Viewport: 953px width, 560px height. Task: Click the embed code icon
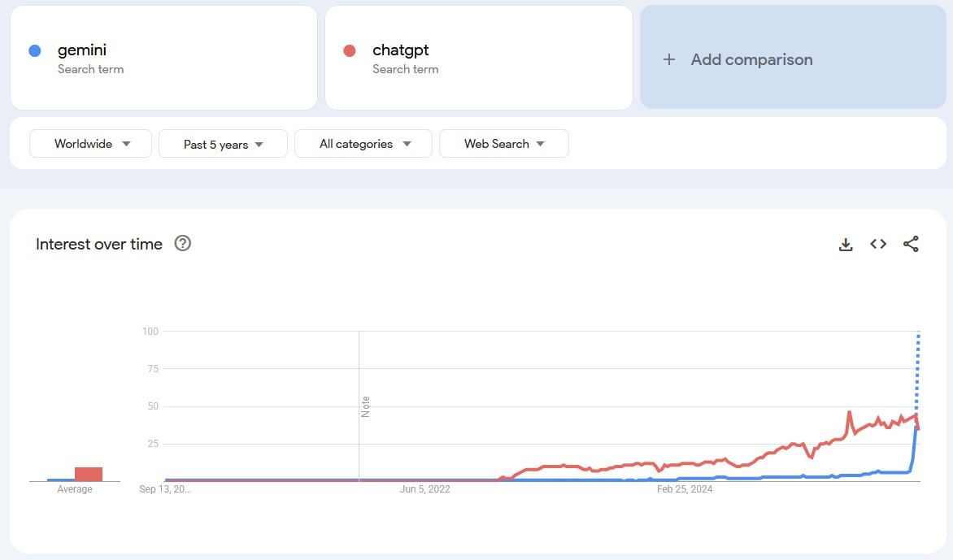878,244
